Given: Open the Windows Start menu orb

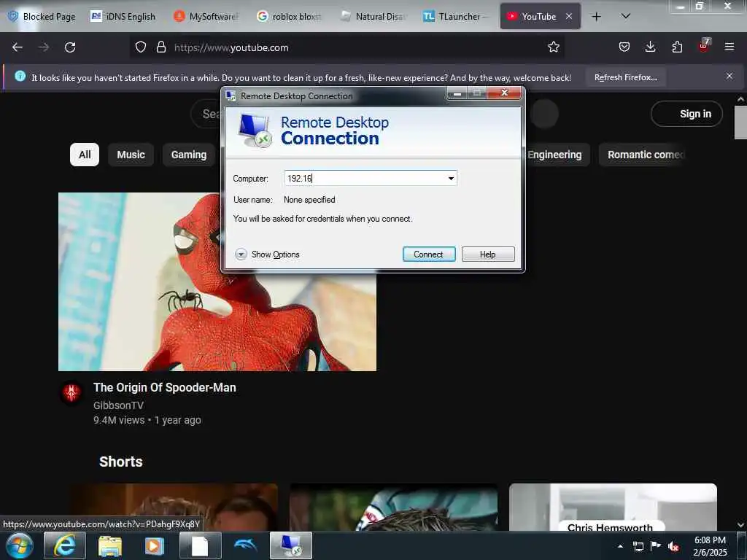Looking at the screenshot, I should [x=20, y=545].
